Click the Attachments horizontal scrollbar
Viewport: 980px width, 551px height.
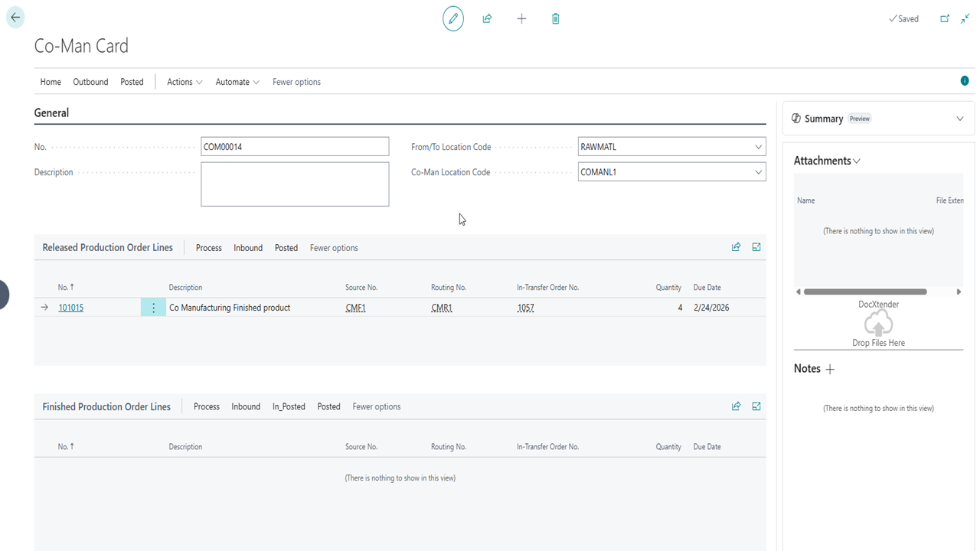(865, 292)
